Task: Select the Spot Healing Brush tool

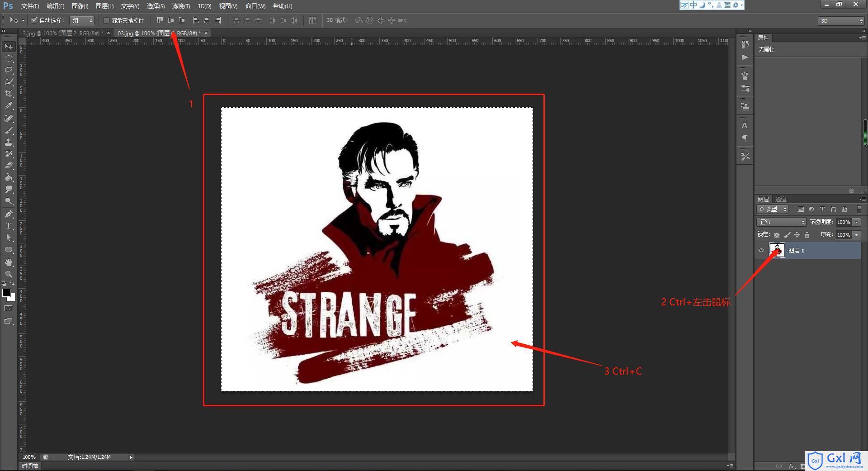Action: tap(9, 119)
